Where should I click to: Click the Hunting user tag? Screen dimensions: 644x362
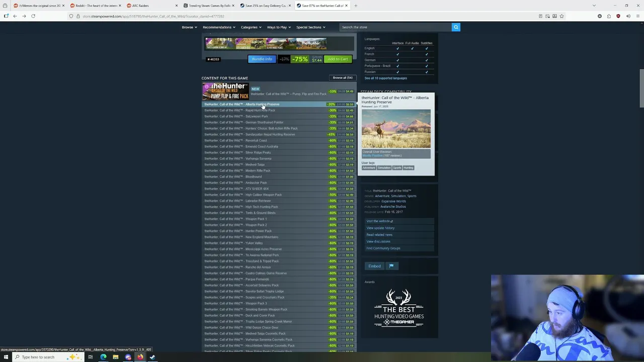pos(409,168)
